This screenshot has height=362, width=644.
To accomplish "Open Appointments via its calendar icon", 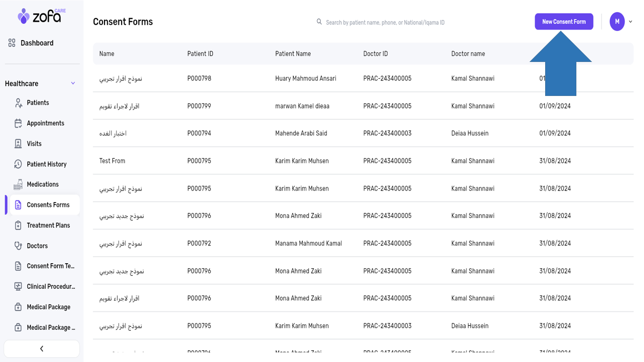I will click(18, 123).
